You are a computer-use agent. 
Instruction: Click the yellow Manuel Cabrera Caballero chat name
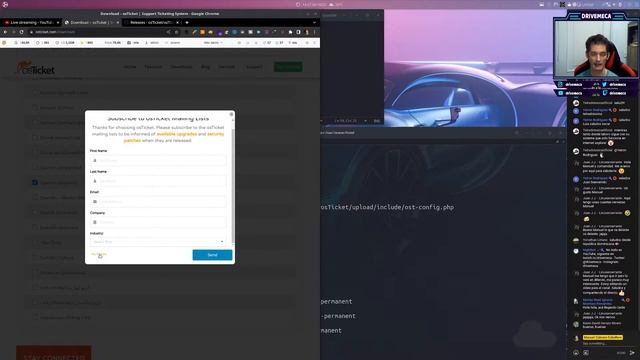click(x=603, y=338)
